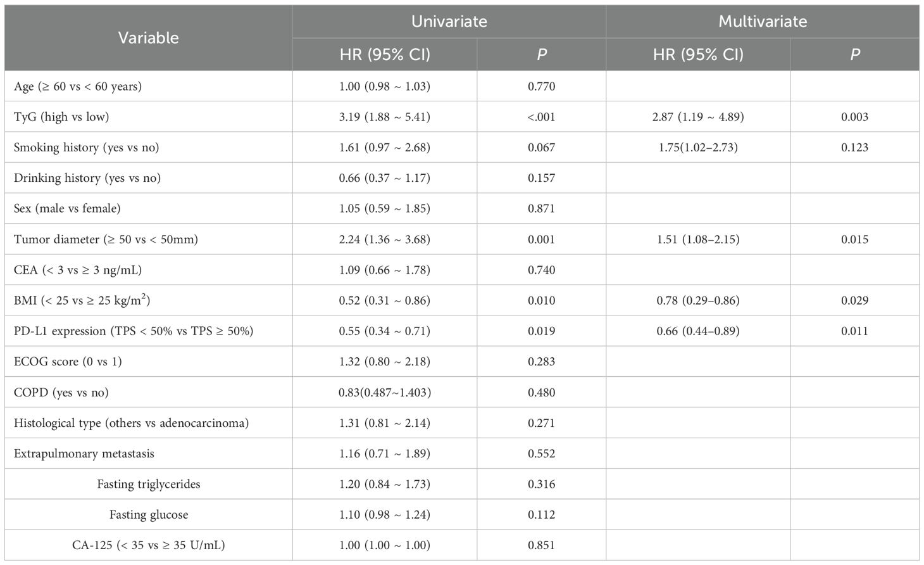Viewport: 924px width, 565px height.
Task: Select the Univariate header cell
Action: (x=449, y=22)
